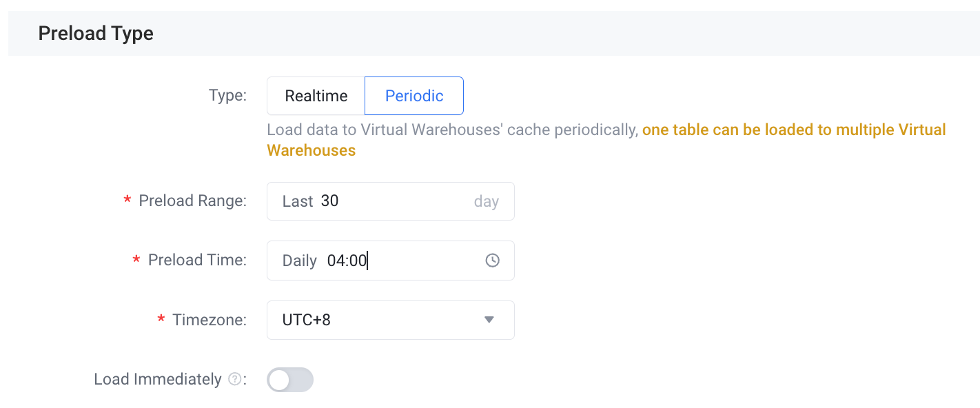Click the Timezone field label
Image resolution: width=980 pixels, height=408 pixels.
[x=210, y=320]
